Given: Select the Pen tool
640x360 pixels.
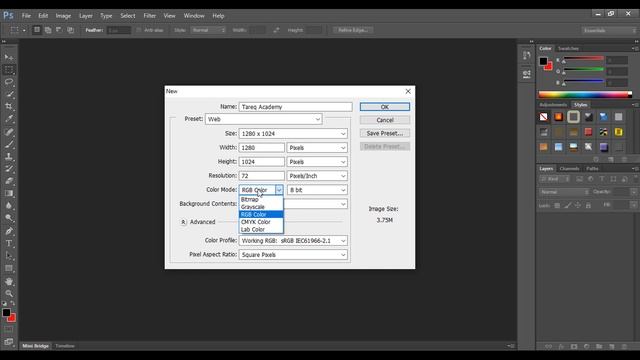Looking at the screenshot, I should click(x=9, y=231).
